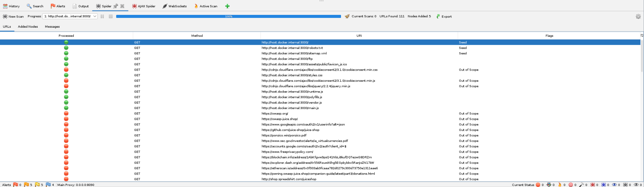Select the vendor.js URL row
Image resolution: width=644 pixels, height=187 pixels.
320,102
